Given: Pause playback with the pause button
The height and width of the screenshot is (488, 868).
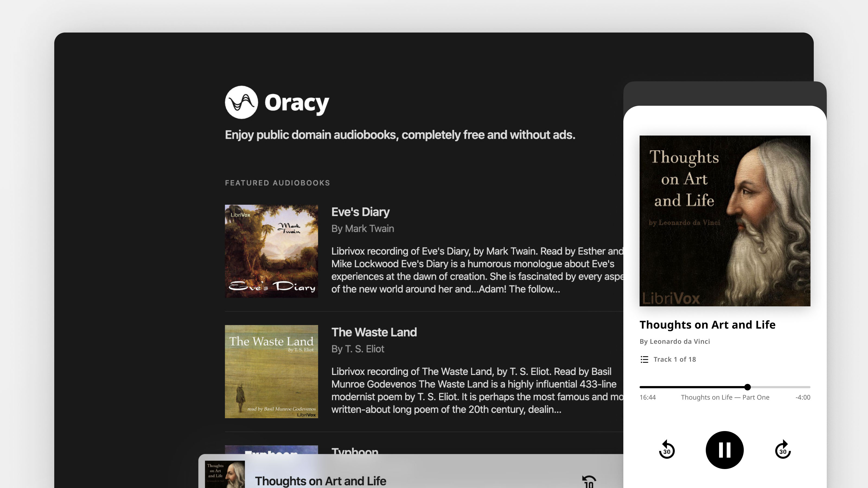Looking at the screenshot, I should click(x=725, y=450).
